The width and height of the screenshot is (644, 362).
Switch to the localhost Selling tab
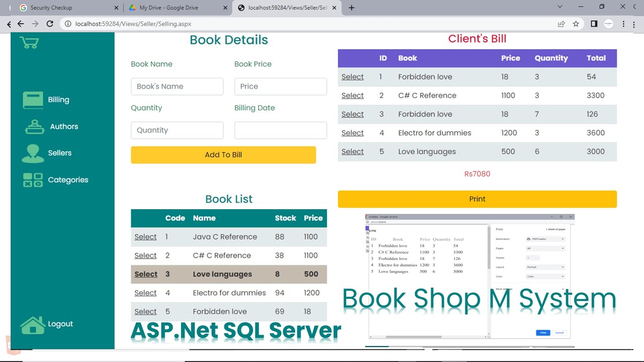pos(287,8)
